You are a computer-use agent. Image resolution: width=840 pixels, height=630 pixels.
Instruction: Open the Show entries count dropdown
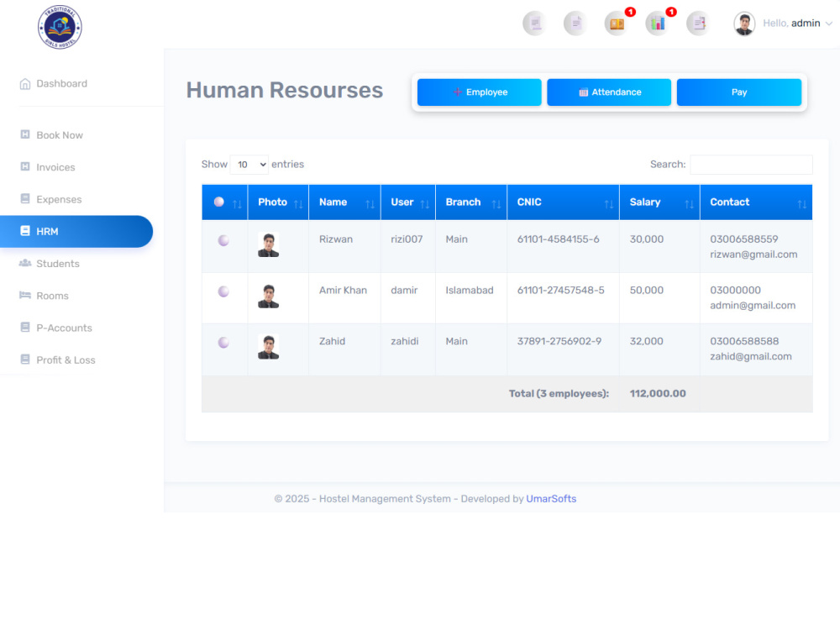249,165
